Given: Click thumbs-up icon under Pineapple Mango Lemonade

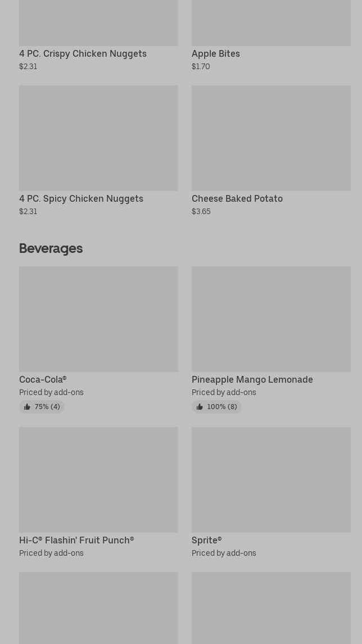Looking at the screenshot, I should (x=200, y=407).
